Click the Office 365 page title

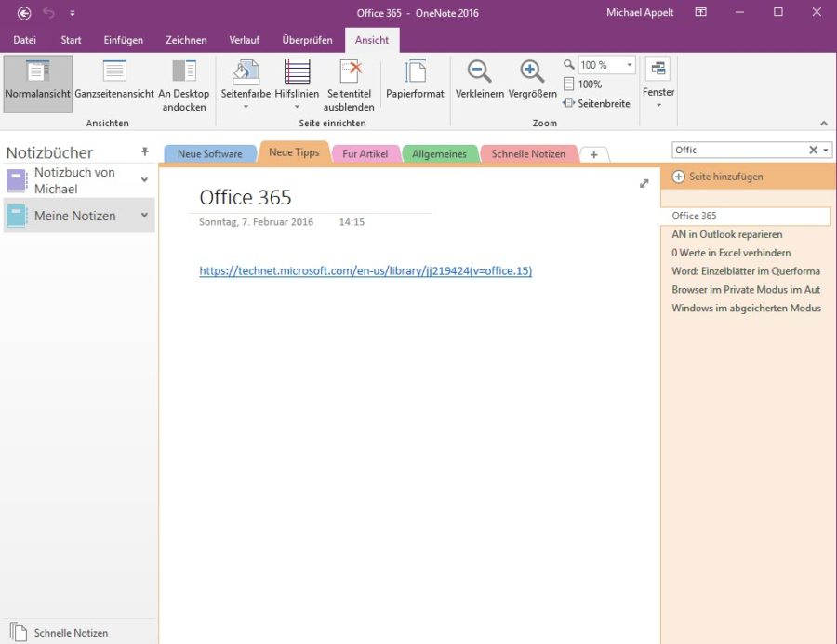coord(246,197)
